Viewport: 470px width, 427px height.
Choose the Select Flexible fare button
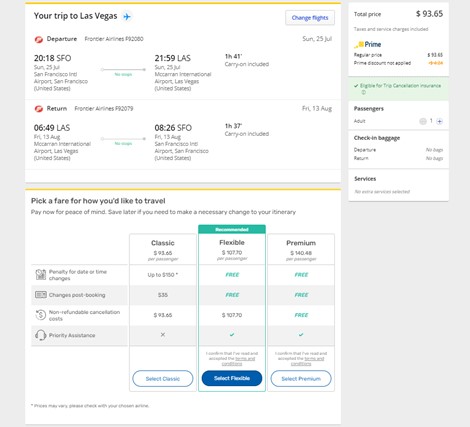(232, 378)
